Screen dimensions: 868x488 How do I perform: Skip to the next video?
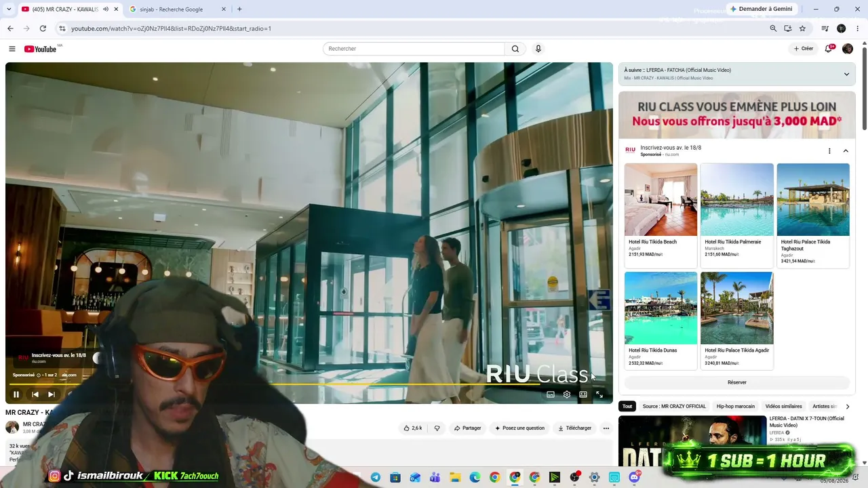51,394
